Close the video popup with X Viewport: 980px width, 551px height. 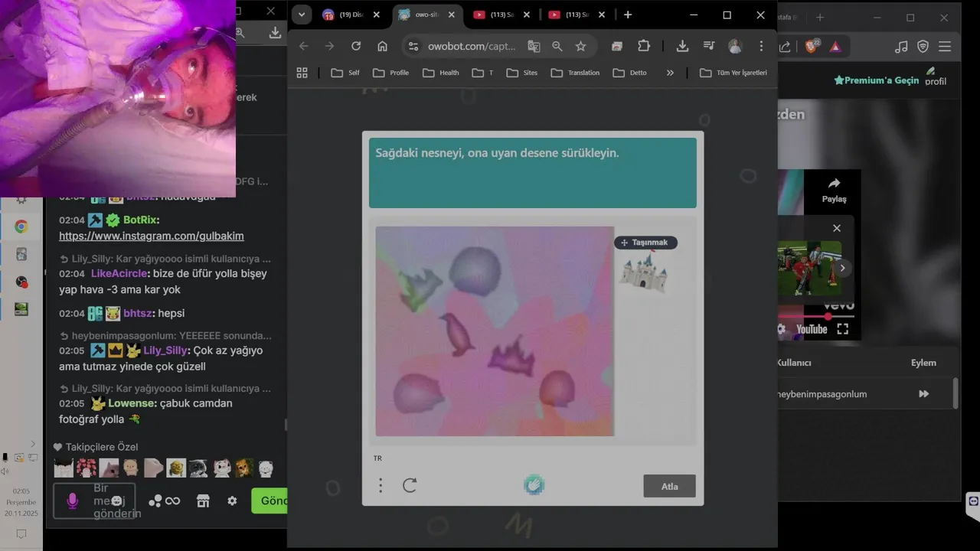pyautogui.click(x=837, y=228)
